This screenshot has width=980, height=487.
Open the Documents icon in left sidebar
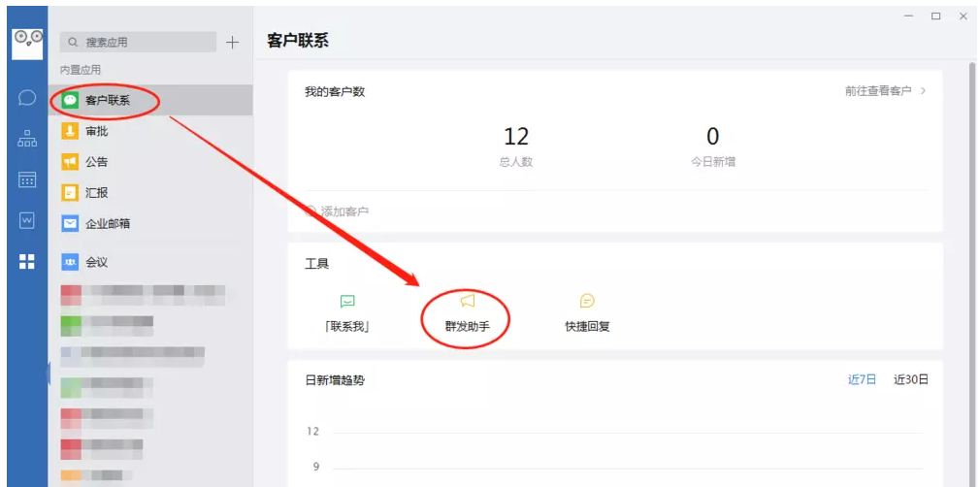[x=27, y=220]
